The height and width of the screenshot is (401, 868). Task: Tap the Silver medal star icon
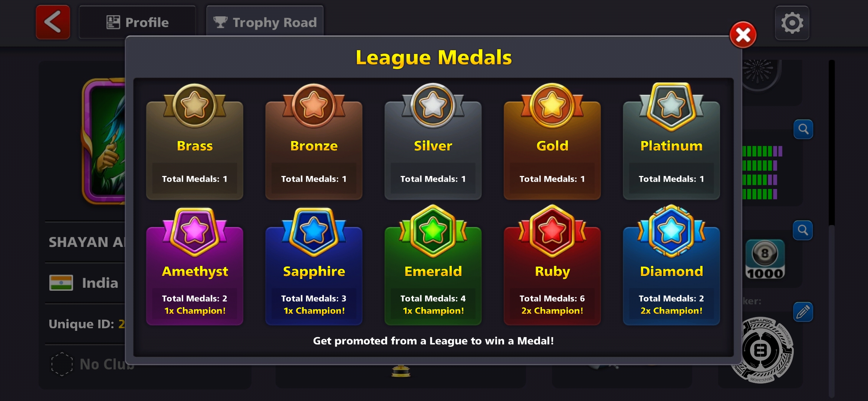(x=433, y=105)
